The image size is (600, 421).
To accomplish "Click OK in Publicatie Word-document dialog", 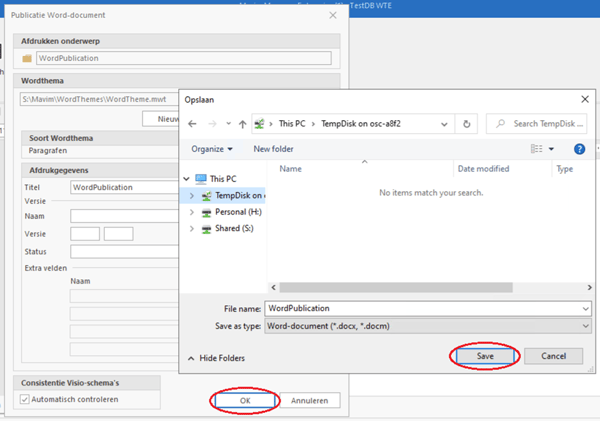I will click(245, 400).
